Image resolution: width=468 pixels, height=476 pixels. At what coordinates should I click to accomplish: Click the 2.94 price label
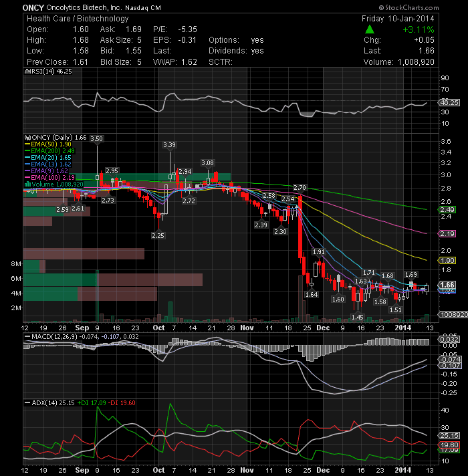tap(185, 172)
